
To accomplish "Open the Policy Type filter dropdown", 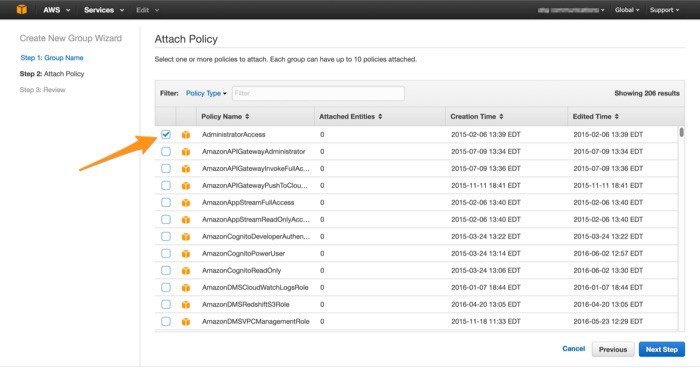I will [206, 93].
